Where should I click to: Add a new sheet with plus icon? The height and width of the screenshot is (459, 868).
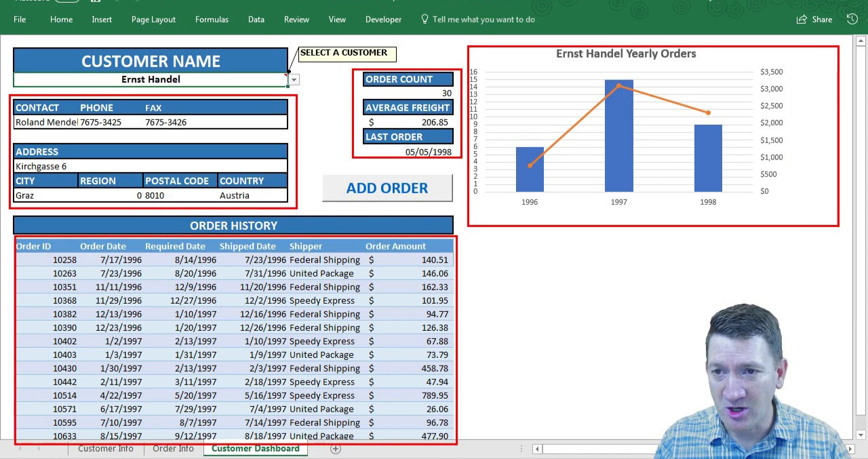(335, 449)
